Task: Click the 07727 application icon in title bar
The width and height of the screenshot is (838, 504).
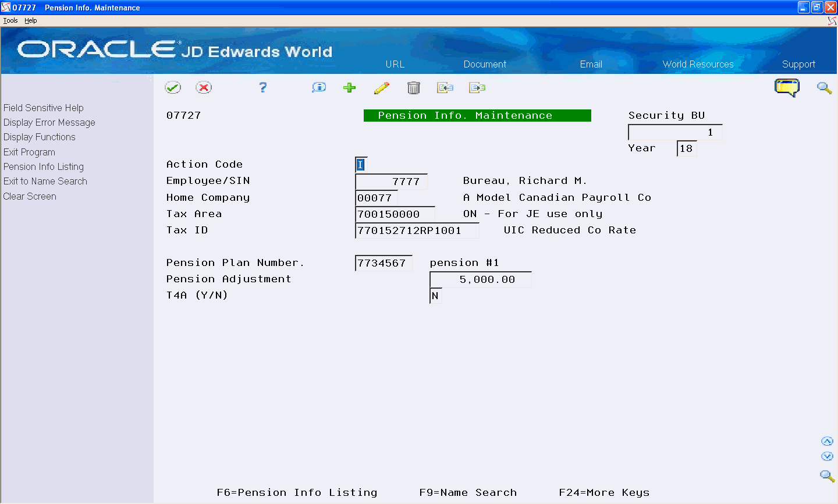Action: pos(6,7)
